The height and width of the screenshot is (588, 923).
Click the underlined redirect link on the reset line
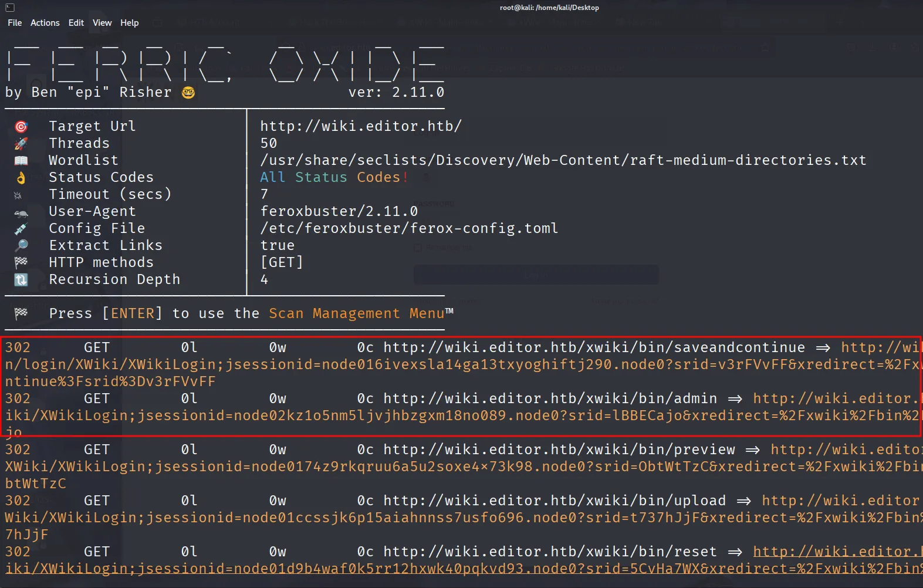[464, 560]
